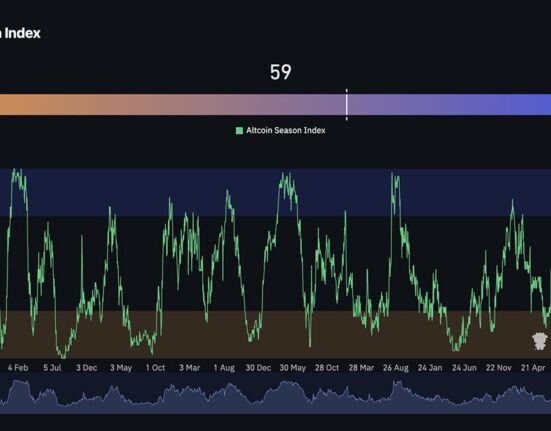Click the 28 Mar axis label
Viewport: 551px width, 431px height.
[x=361, y=368]
